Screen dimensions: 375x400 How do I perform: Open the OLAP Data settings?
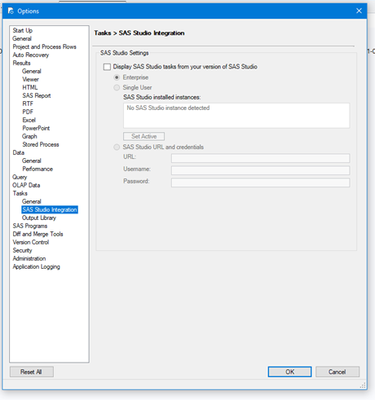click(x=26, y=185)
